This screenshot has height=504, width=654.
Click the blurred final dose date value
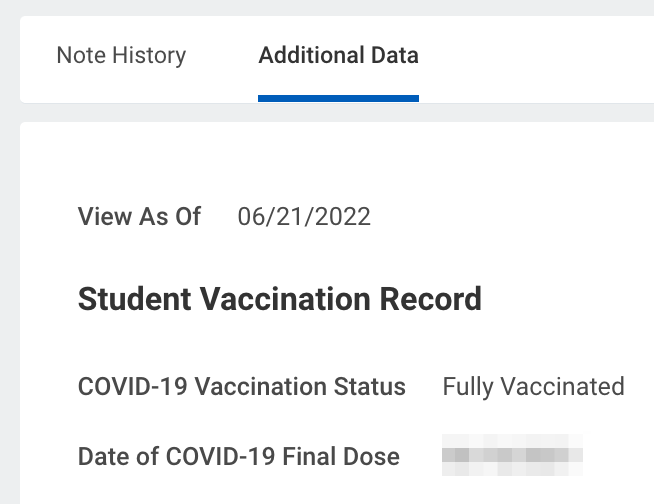(x=512, y=456)
